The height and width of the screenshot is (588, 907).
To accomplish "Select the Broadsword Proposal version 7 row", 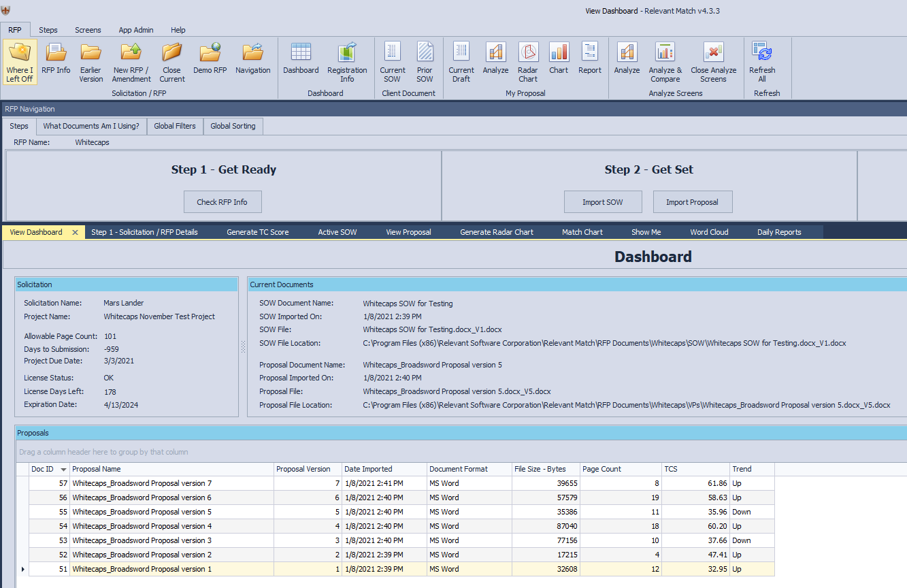I will pyautogui.click(x=142, y=483).
